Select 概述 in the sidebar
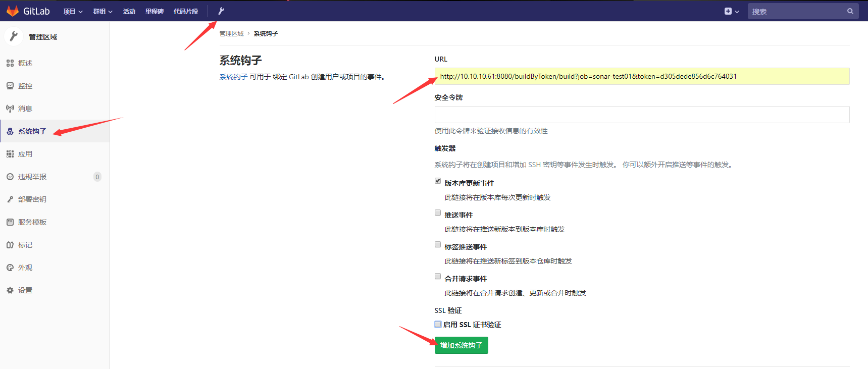868x369 pixels. click(x=55, y=63)
